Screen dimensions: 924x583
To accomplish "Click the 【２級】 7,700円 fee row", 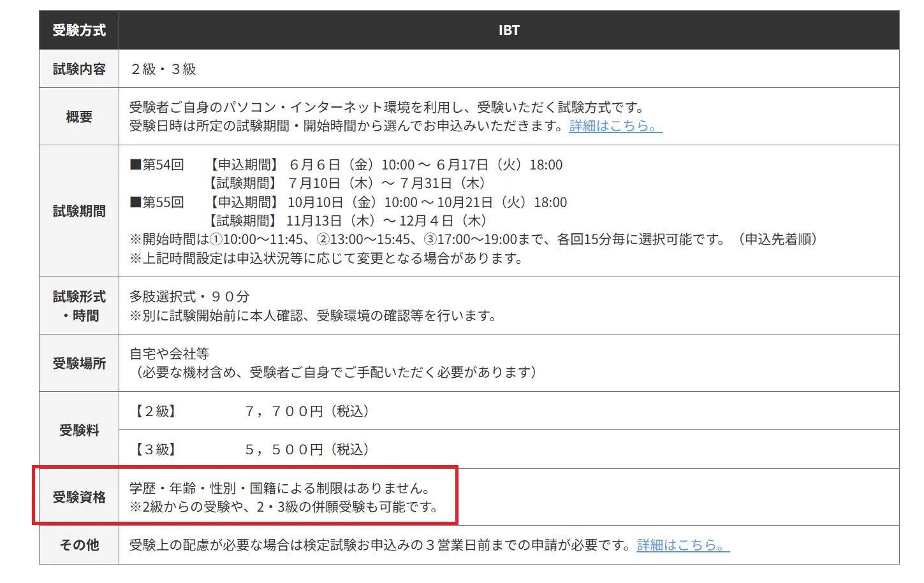I will pyautogui.click(x=509, y=411).
